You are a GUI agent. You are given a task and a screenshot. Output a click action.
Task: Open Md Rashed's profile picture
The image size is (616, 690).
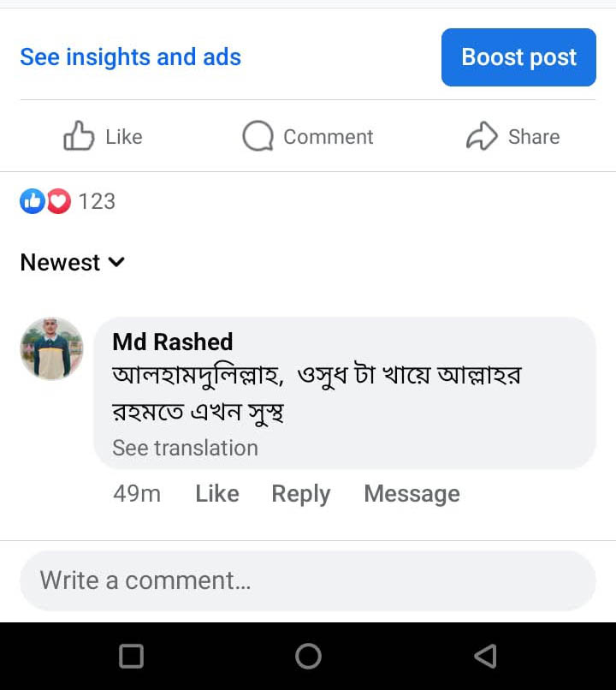pos(51,348)
